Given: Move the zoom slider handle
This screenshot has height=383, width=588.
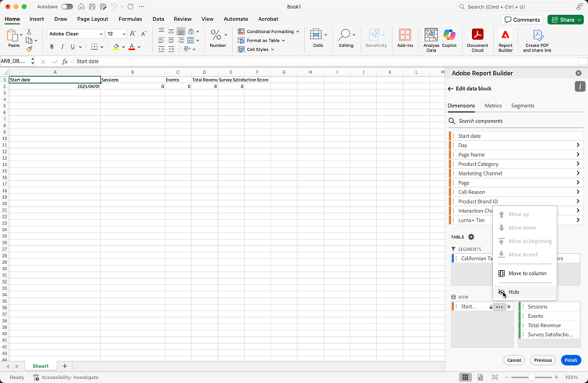Looking at the screenshot, I should pos(531,378).
